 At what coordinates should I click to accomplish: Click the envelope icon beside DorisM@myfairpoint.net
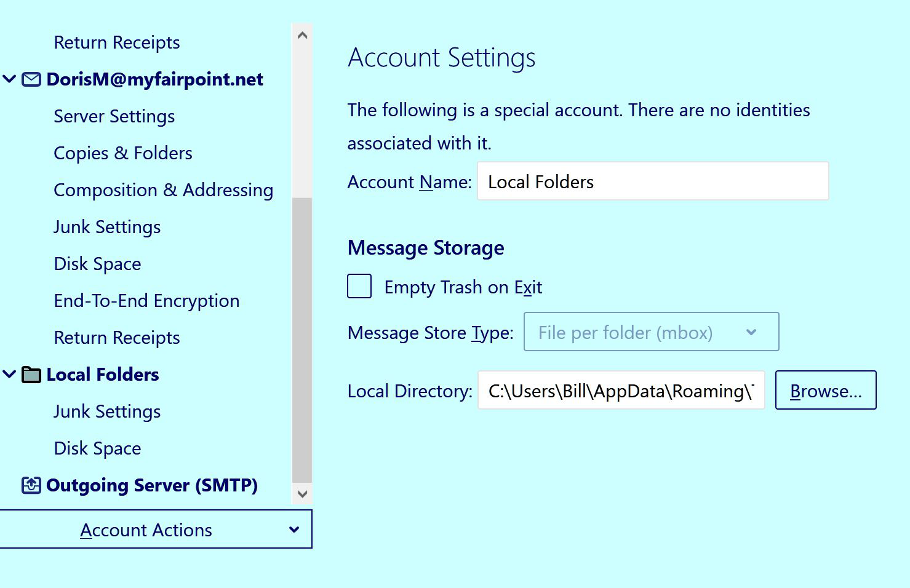tap(31, 79)
